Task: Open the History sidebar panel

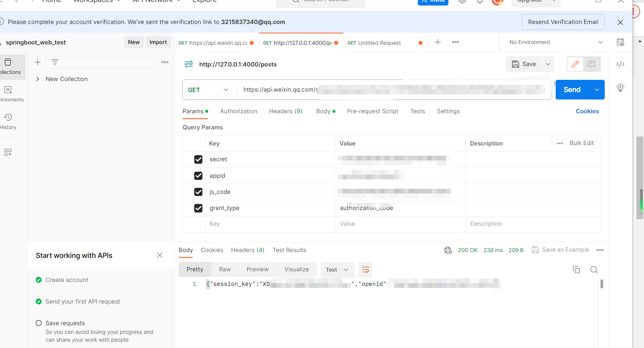Action: point(8,122)
